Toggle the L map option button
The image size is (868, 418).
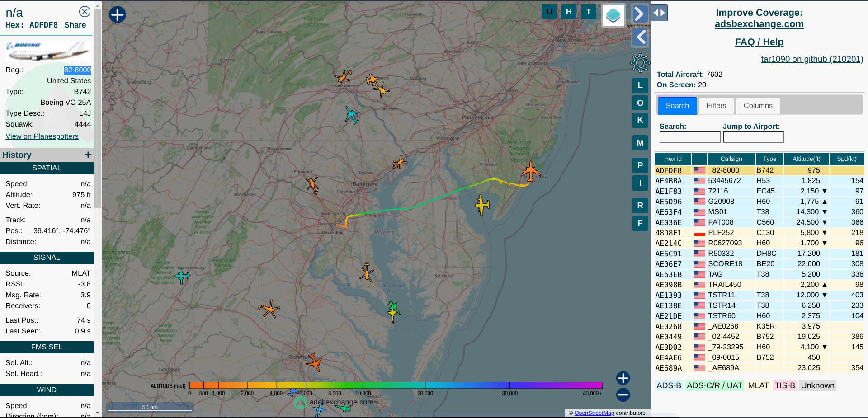(640, 85)
